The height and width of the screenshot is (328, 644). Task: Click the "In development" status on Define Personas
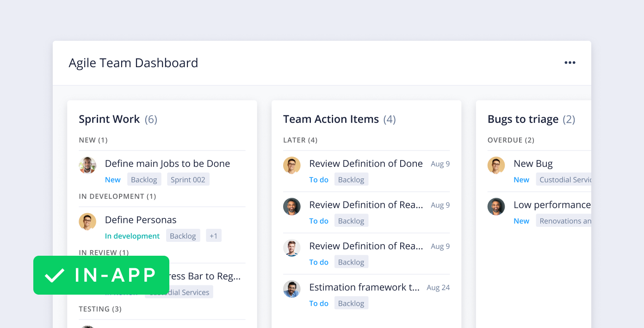point(132,236)
